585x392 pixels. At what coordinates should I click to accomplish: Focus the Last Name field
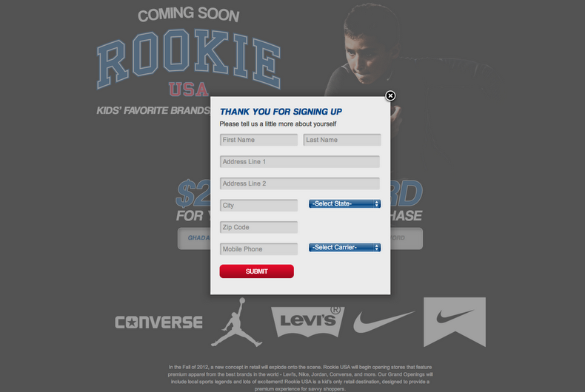coord(342,140)
